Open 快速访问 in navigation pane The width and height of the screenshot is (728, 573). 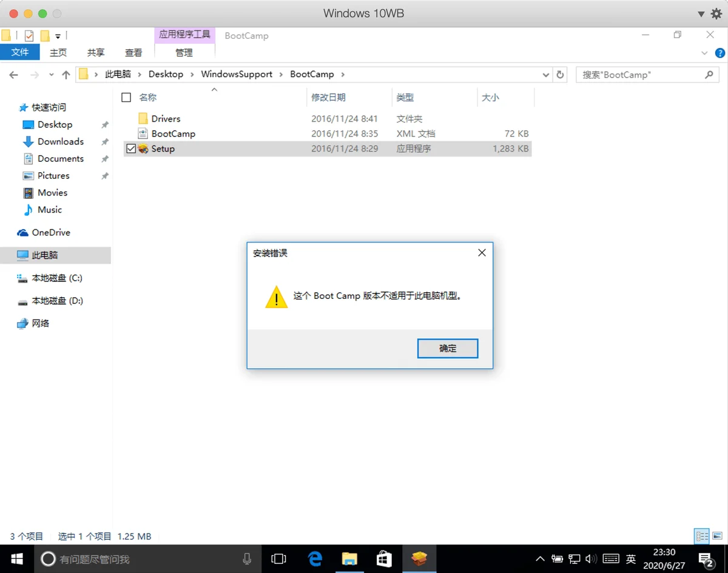[49, 107]
